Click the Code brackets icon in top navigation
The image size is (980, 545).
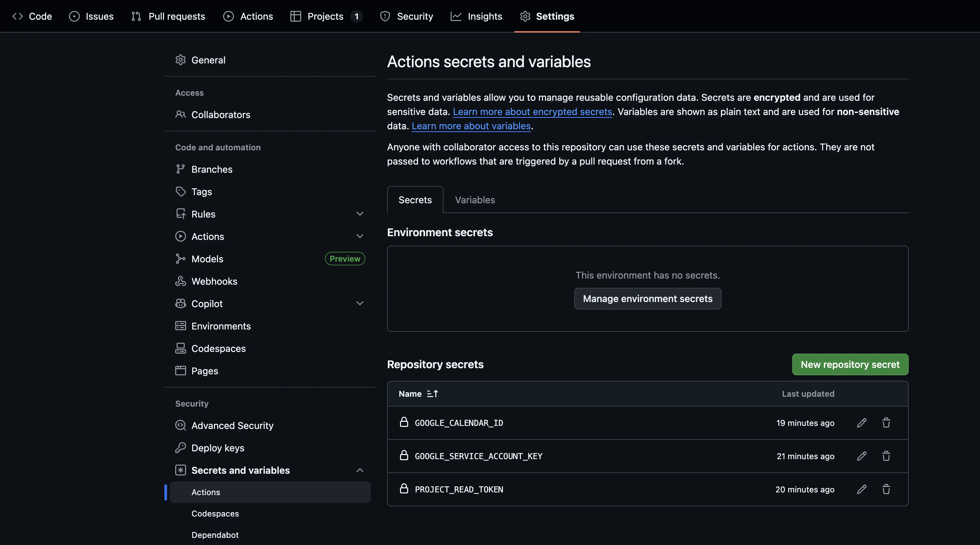pos(18,16)
